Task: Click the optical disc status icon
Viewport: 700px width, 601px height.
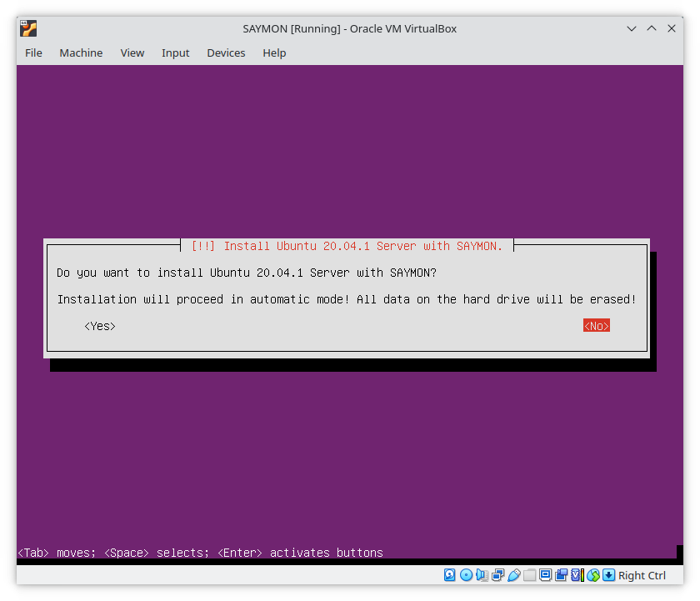Action: [x=466, y=575]
